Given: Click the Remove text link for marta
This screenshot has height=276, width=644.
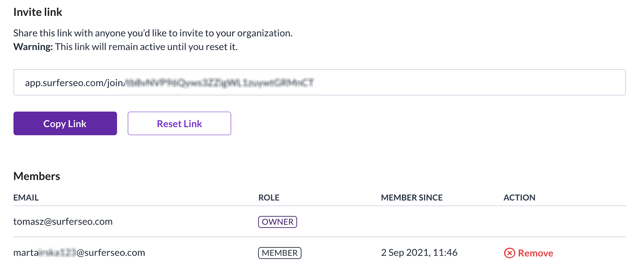Looking at the screenshot, I should click(x=535, y=253).
